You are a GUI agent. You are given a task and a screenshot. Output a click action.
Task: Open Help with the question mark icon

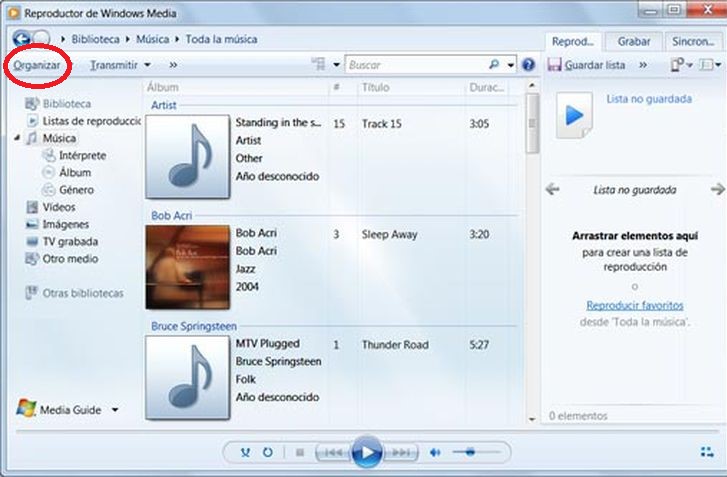(x=528, y=64)
